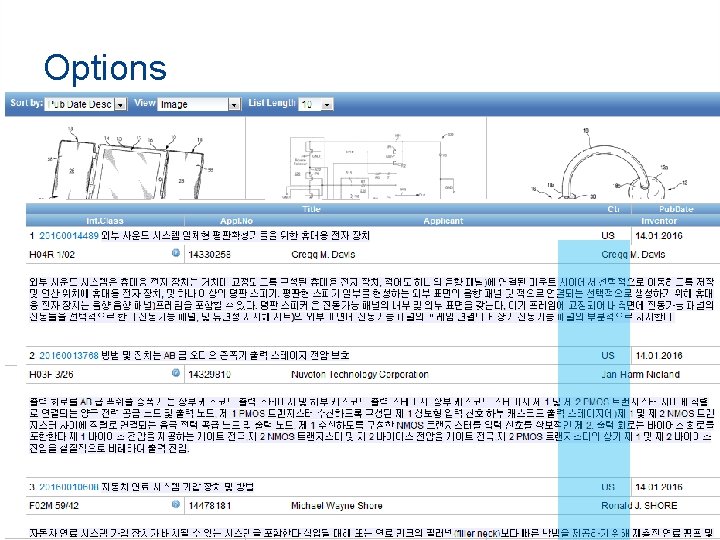Click the Int.Class column header

coord(105,221)
